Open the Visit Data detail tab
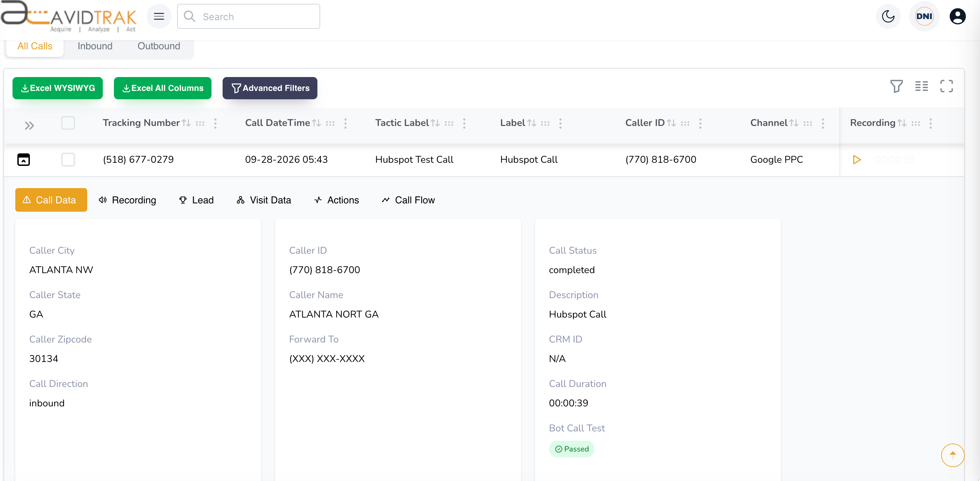The width and height of the screenshot is (980, 481). tap(264, 200)
